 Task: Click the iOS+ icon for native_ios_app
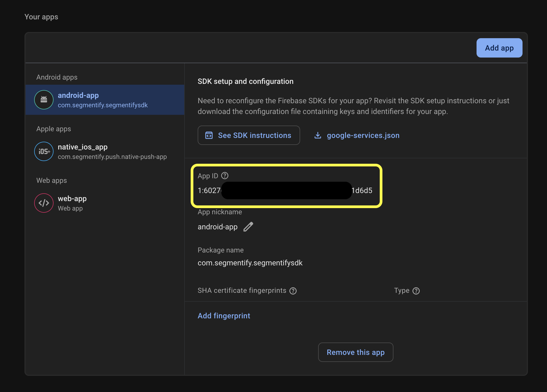click(x=44, y=151)
